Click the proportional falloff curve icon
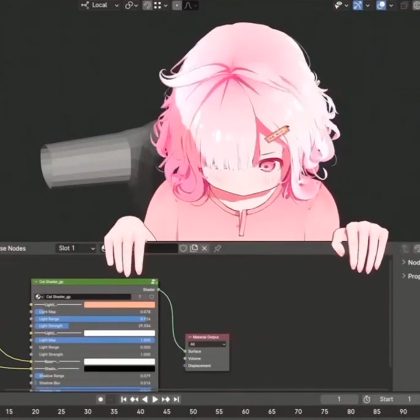This screenshot has width=420, height=420. click(188, 5)
